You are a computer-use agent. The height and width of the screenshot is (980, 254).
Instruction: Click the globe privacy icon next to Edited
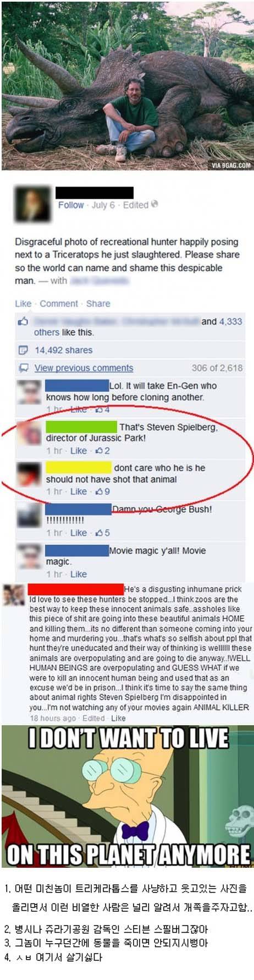(155, 204)
